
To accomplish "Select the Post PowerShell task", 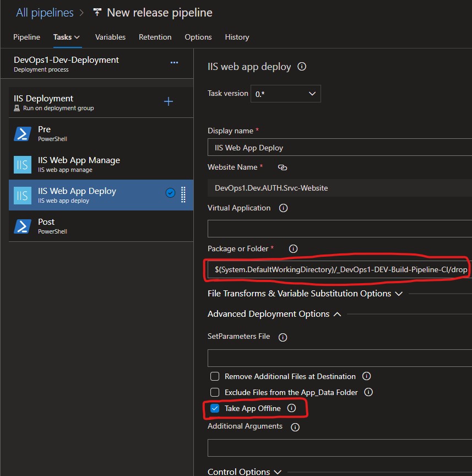I will pyautogui.click(x=101, y=226).
